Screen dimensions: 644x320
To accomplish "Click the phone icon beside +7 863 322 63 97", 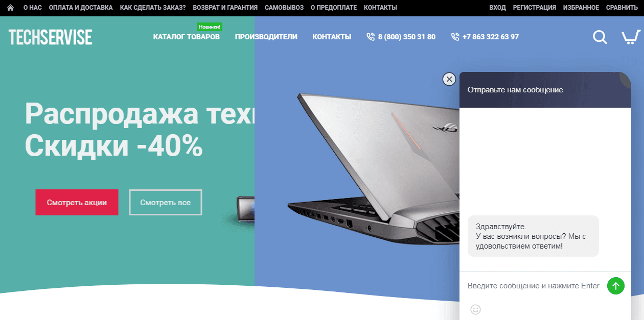I will pyautogui.click(x=455, y=37).
